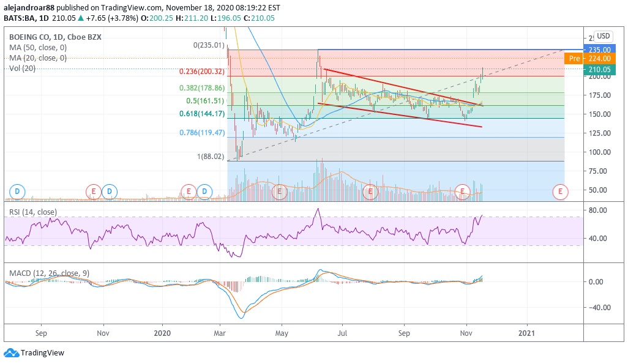This screenshot has width=628, height=364.
Task: Open the earnings marker E after Jul 2020
Action: click(x=370, y=191)
